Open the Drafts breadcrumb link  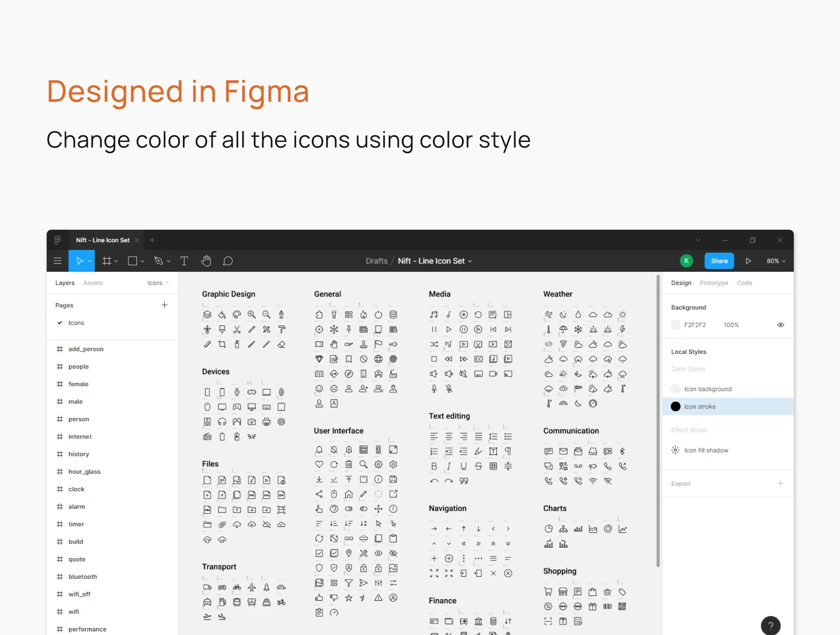click(x=377, y=261)
